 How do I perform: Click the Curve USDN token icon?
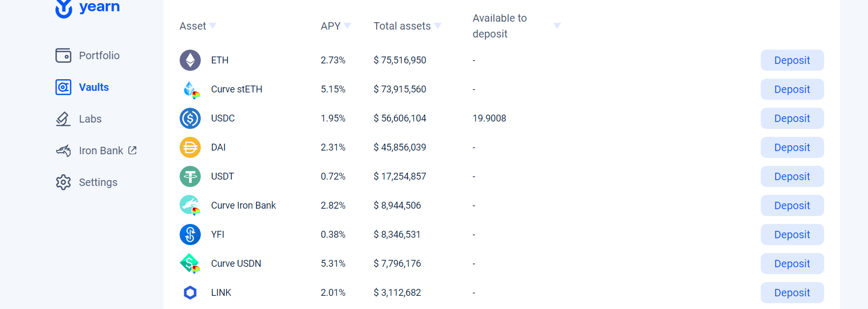(x=190, y=264)
